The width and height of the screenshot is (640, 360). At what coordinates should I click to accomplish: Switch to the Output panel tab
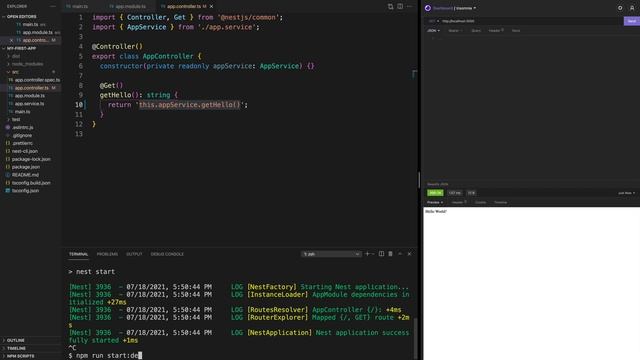click(x=134, y=254)
